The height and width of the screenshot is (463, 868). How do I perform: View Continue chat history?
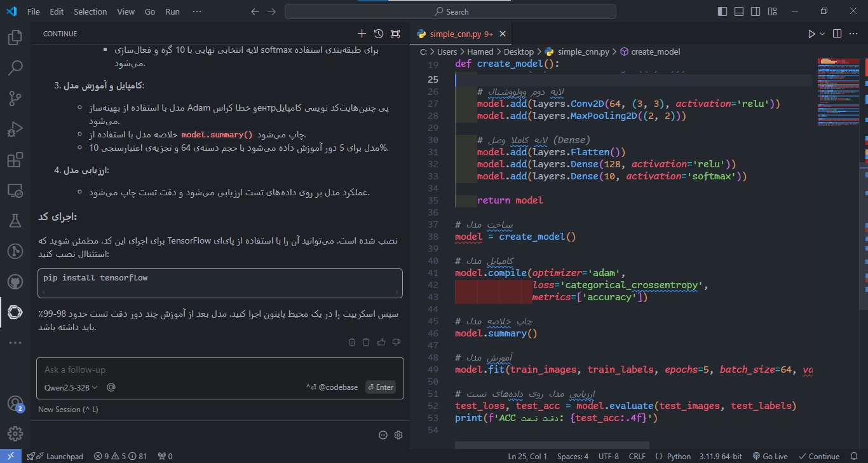click(379, 34)
